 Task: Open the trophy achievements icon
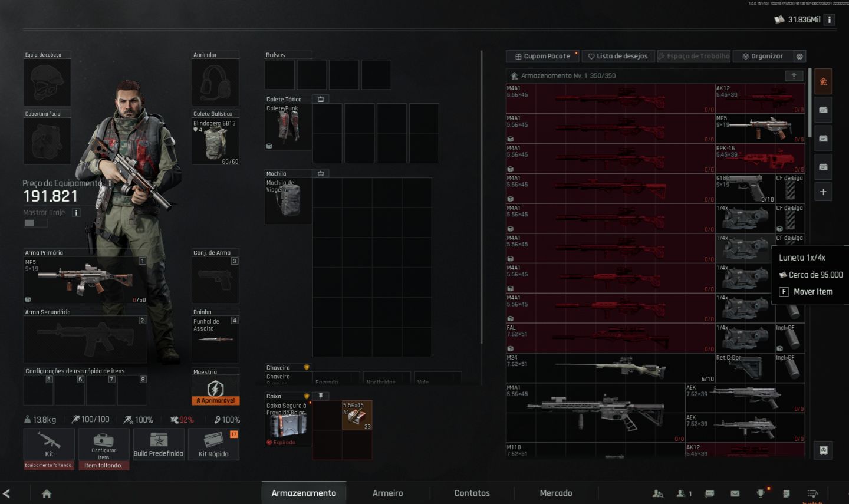pos(761,493)
